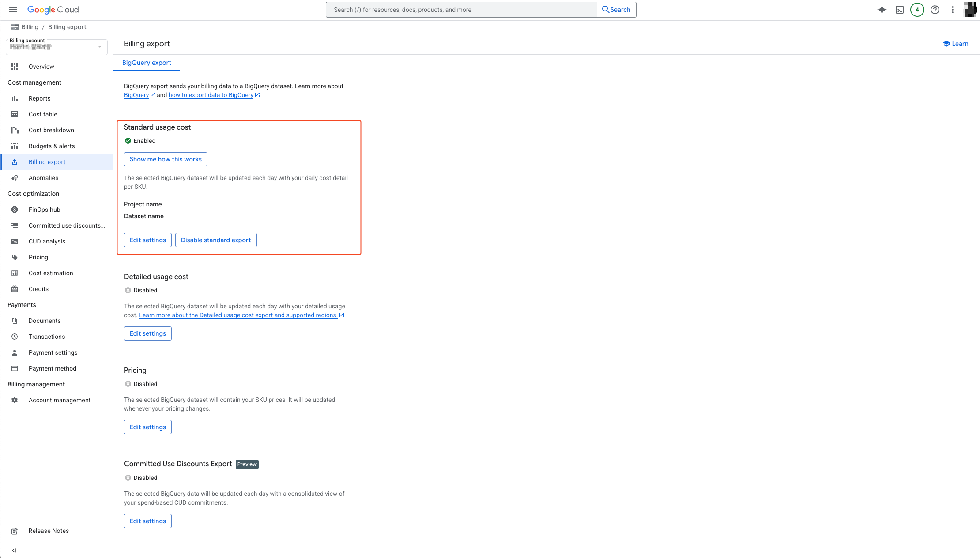This screenshot has height=558, width=980.
Task: Click the Billing breadcrumb link
Action: [30, 27]
